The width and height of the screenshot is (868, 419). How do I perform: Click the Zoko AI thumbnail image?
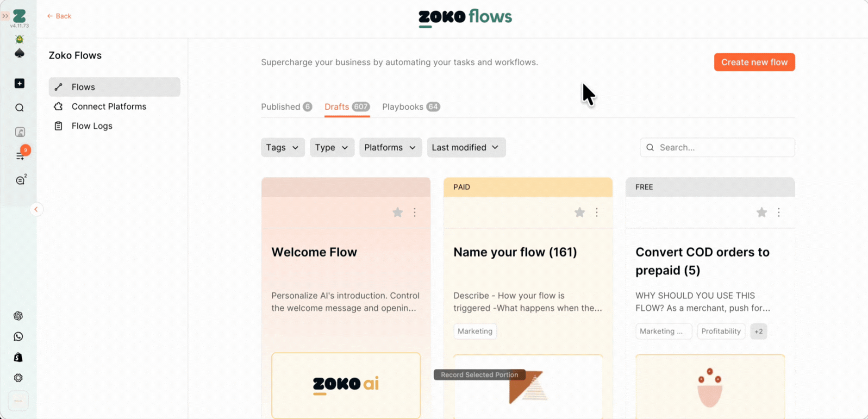[346, 385]
